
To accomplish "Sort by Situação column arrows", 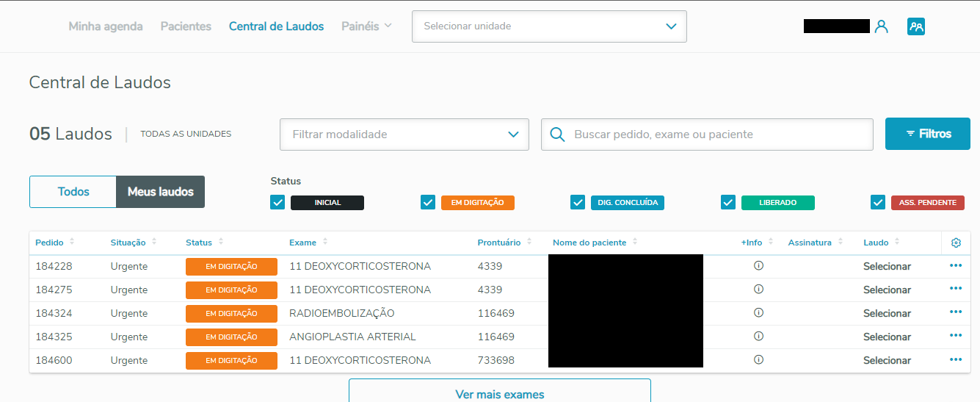I will pos(154,242).
